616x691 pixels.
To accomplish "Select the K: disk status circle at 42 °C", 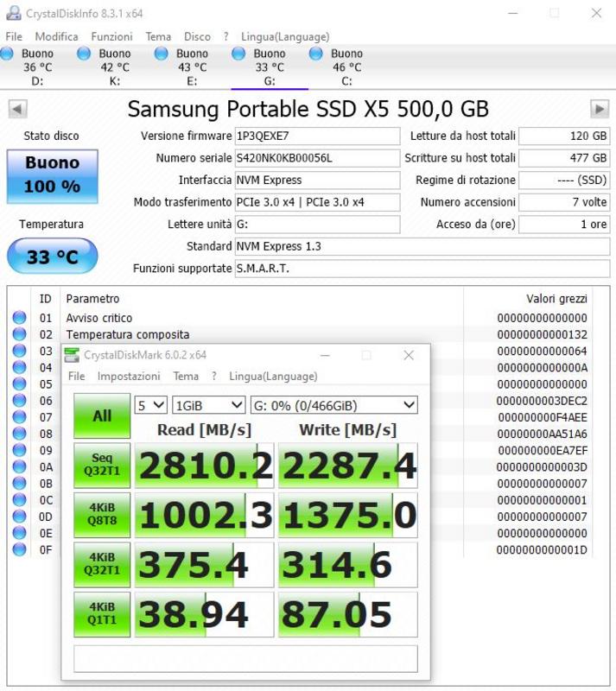I will point(84,54).
